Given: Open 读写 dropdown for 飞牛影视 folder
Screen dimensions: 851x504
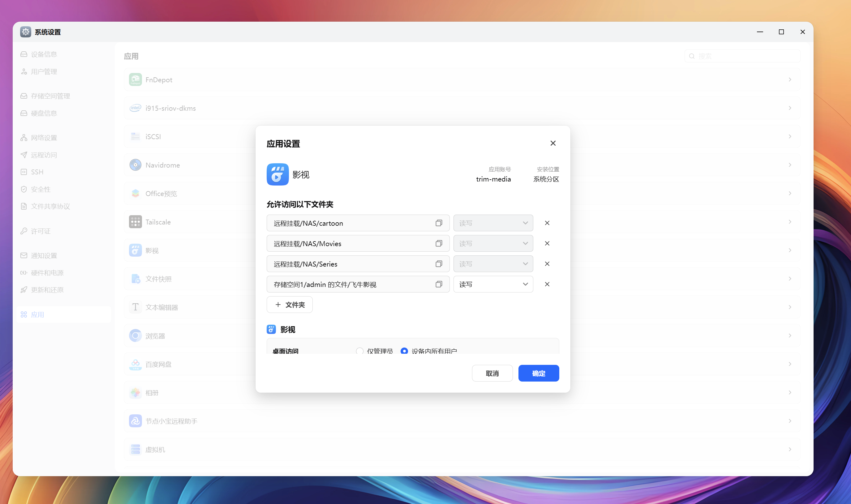Looking at the screenshot, I should click(493, 284).
